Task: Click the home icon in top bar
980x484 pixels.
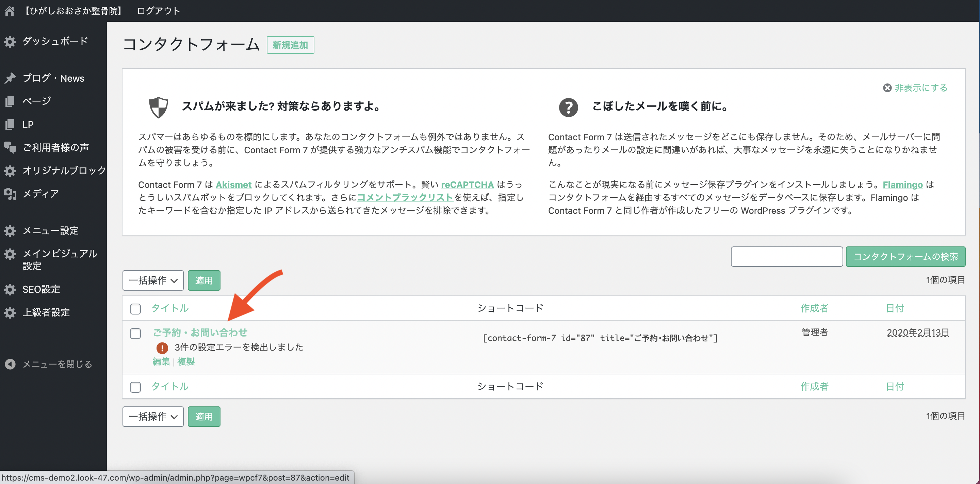Action: [x=10, y=11]
